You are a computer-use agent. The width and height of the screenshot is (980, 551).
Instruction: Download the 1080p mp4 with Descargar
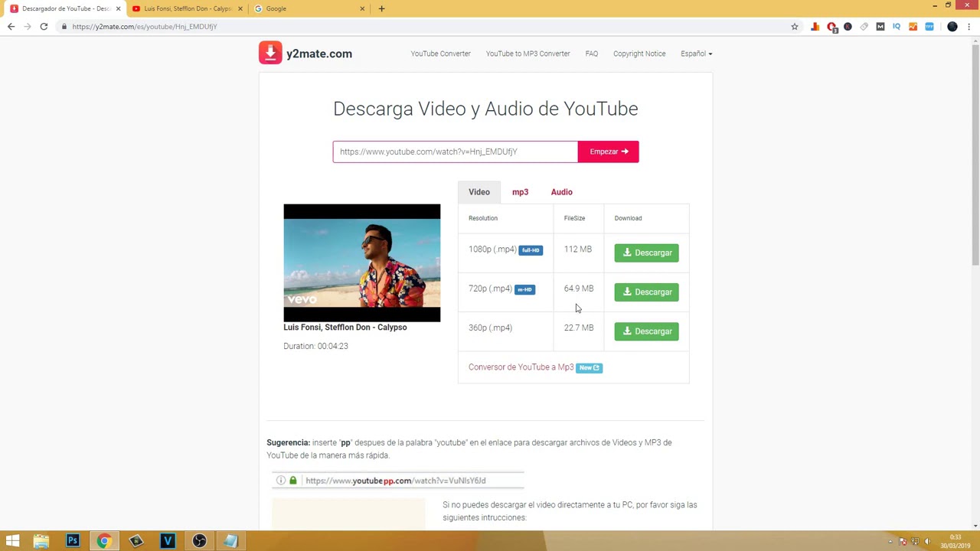646,253
